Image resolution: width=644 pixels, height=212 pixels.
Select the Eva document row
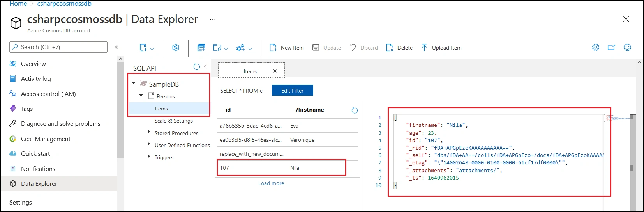pos(287,126)
